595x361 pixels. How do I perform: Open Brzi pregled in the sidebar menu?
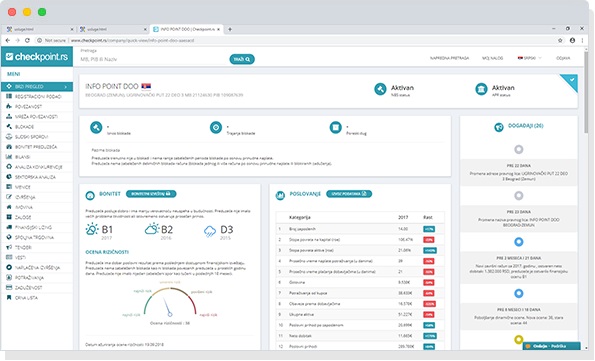click(x=37, y=87)
